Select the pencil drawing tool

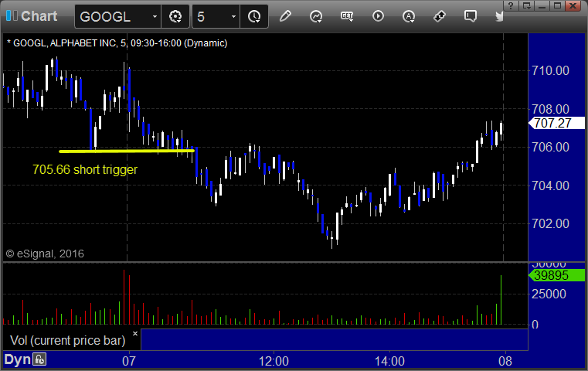[285, 16]
